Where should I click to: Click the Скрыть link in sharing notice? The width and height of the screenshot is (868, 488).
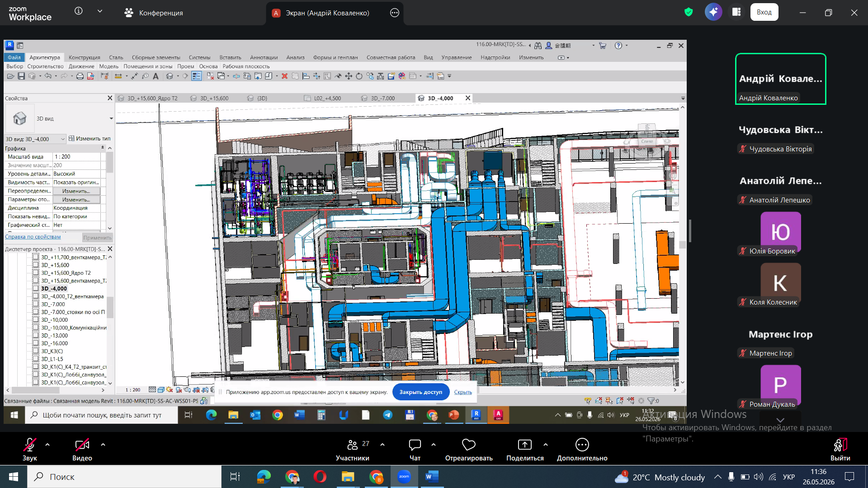463,392
